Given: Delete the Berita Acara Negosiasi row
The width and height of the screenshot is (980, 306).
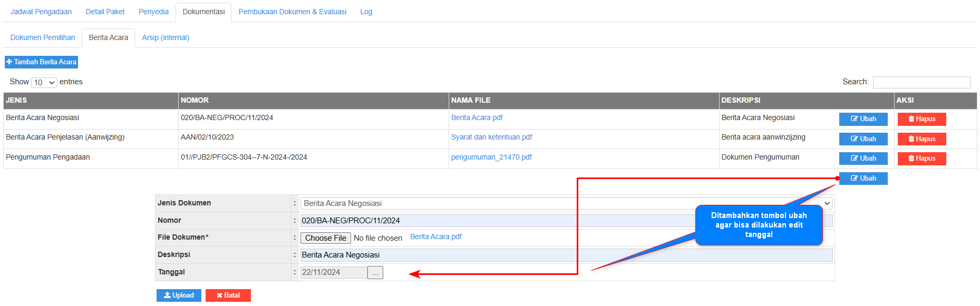Looking at the screenshot, I should click(x=921, y=119).
